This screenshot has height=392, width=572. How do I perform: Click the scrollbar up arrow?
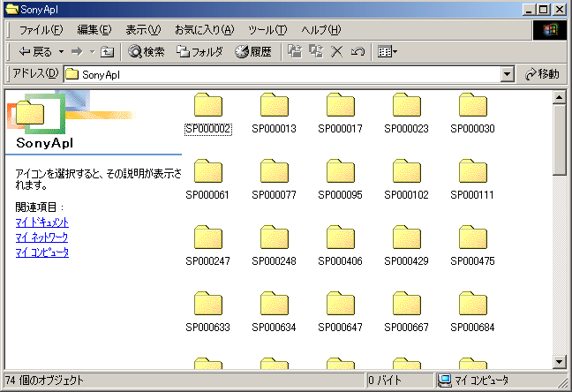pos(560,97)
